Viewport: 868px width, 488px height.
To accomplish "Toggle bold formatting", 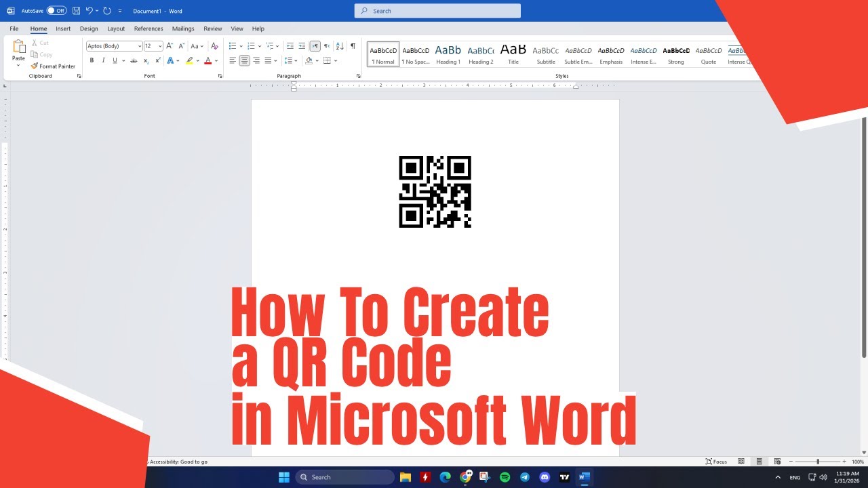I will [x=92, y=60].
